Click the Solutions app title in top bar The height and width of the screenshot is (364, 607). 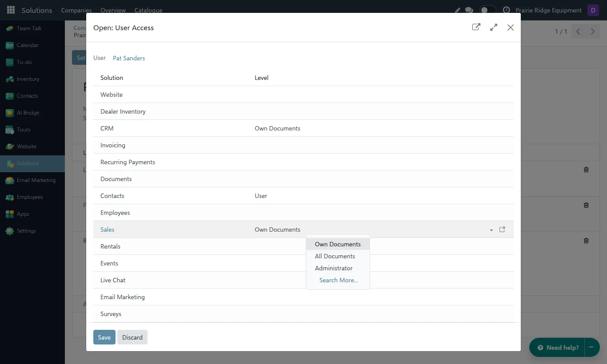pos(37,10)
